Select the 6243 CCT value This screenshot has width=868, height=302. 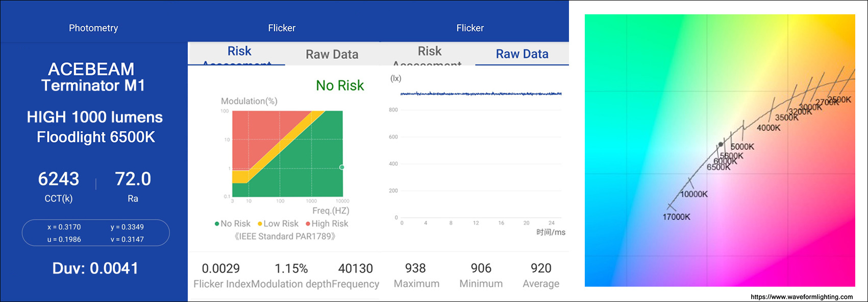click(x=59, y=179)
